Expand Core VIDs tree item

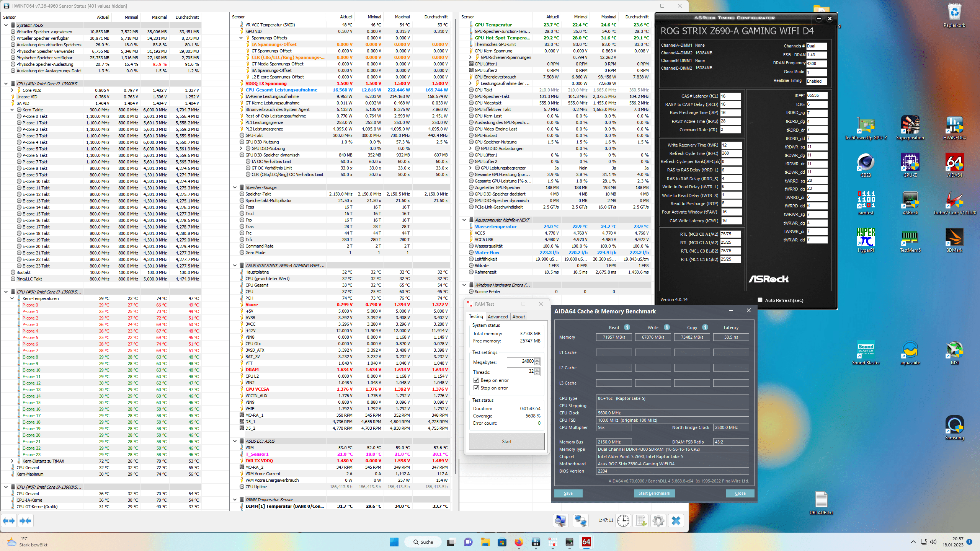pos(12,90)
